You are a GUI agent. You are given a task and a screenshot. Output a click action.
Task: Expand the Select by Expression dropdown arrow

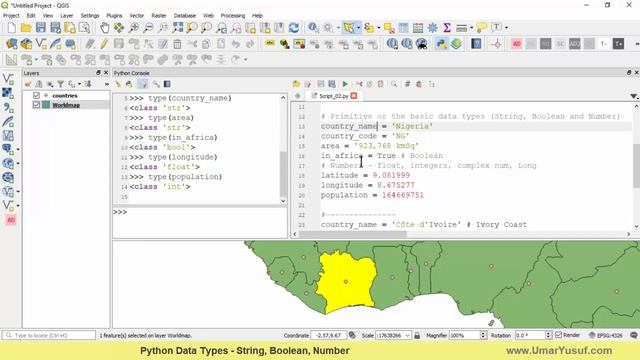pyautogui.click(x=379, y=28)
